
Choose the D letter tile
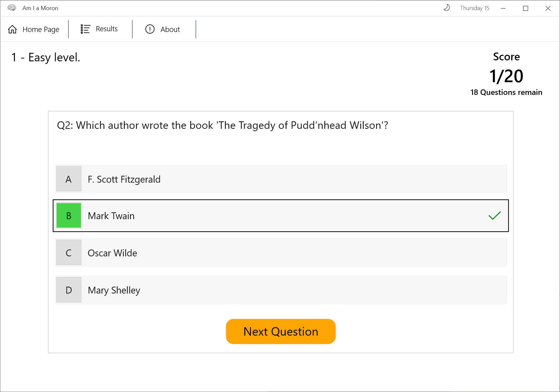point(69,290)
